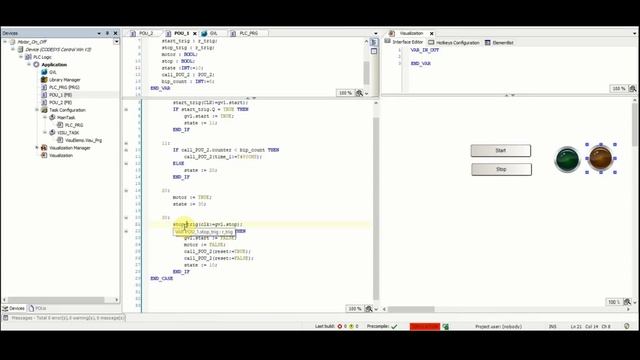640x360 pixels.
Task: Collapse the VISU_TASK node
Action: click(x=45, y=133)
